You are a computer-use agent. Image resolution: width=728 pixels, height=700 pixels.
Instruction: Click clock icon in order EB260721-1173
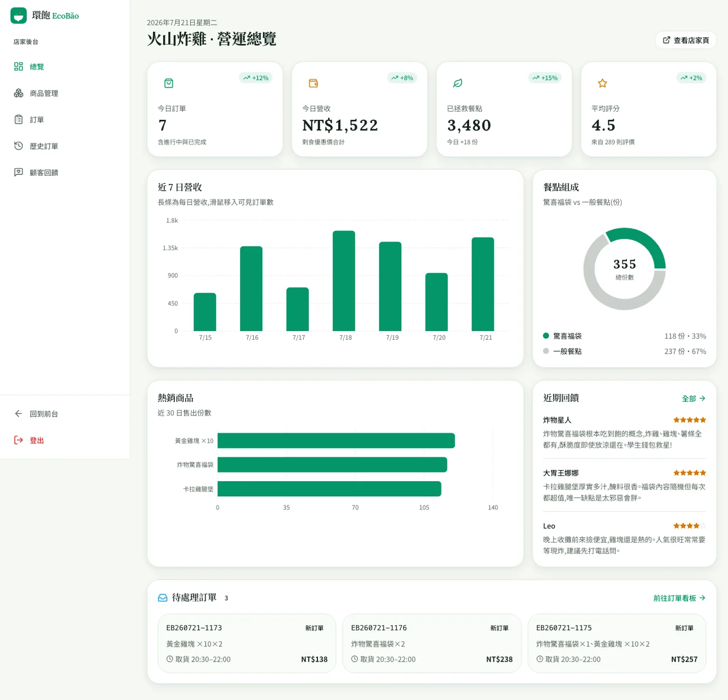(x=170, y=659)
